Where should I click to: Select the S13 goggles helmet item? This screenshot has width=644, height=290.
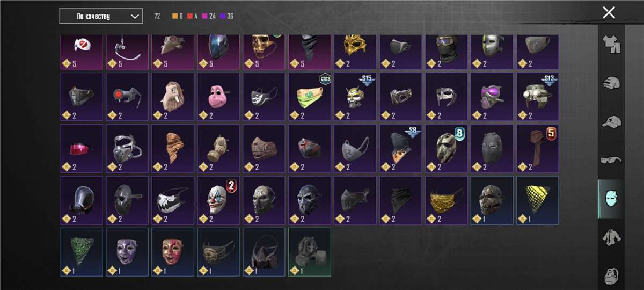[x=538, y=98]
